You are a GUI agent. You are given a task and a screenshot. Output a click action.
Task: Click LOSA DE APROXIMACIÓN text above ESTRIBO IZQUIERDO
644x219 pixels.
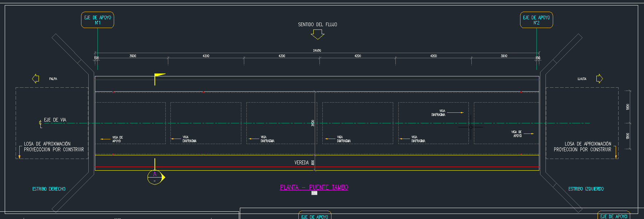(x=588, y=144)
